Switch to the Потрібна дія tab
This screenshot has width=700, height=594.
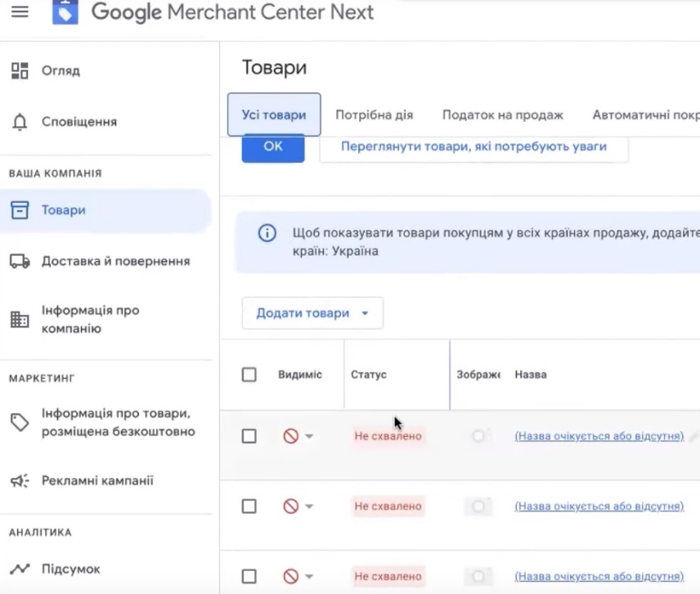coord(374,115)
